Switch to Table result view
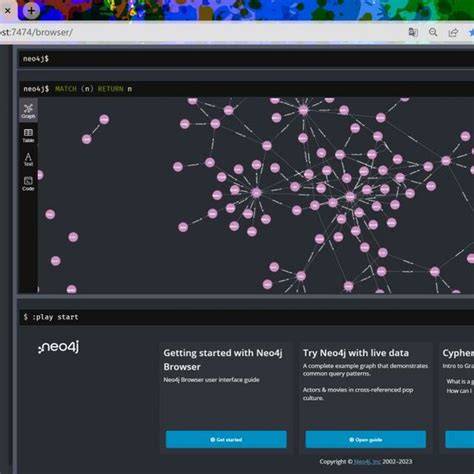The height and width of the screenshot is (474, 474). pyautogui.click(x=28, y=135)
